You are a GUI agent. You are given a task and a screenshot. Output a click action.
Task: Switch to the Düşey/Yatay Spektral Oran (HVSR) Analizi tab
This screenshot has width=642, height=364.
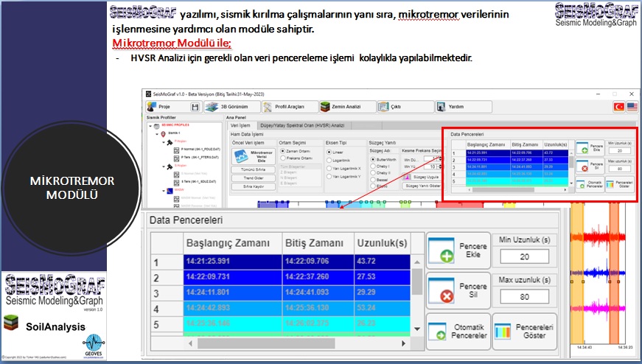pos(303,126)
